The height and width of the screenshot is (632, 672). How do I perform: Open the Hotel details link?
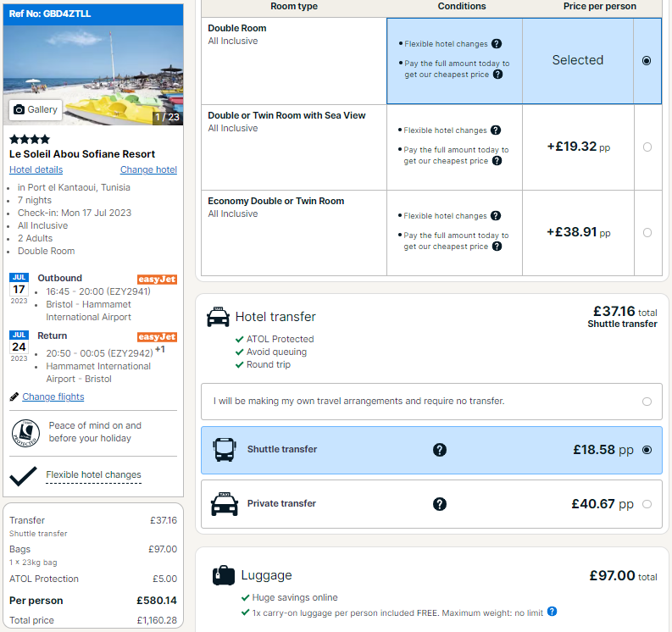(x=36, y=169)
